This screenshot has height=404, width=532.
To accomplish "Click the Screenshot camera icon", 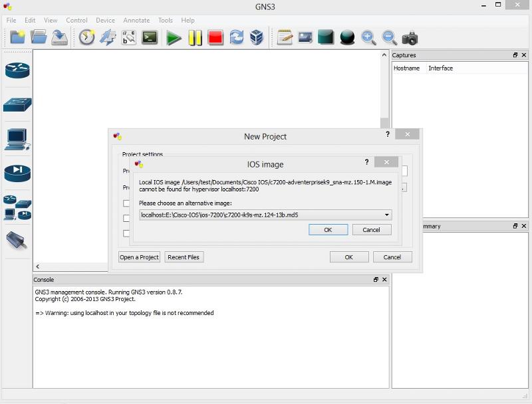I will coord(410,38).
